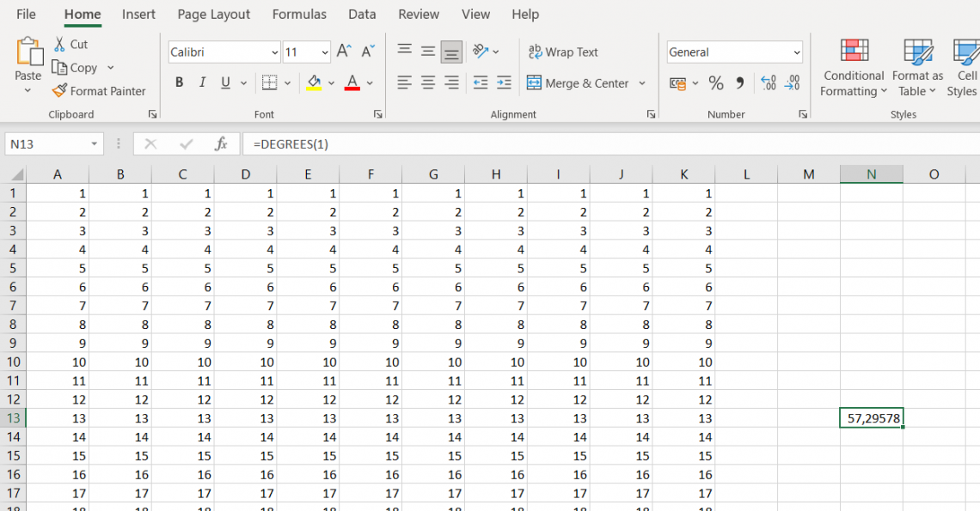Image resolution: width=980 pixels, height=511 pixels.
Task: Expand the Merge & Center dropdown arrow
Action: coord(641,83)
